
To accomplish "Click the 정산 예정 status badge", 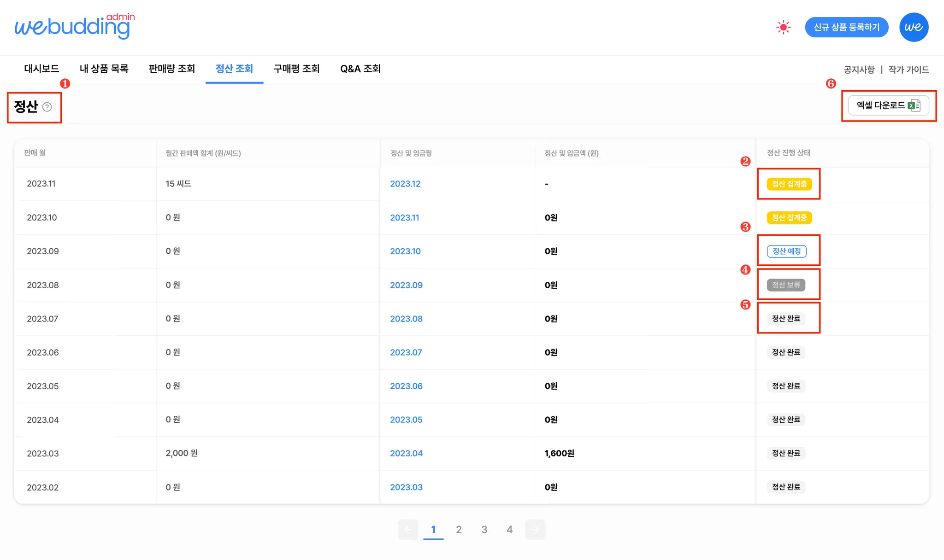I will point(786,251).
